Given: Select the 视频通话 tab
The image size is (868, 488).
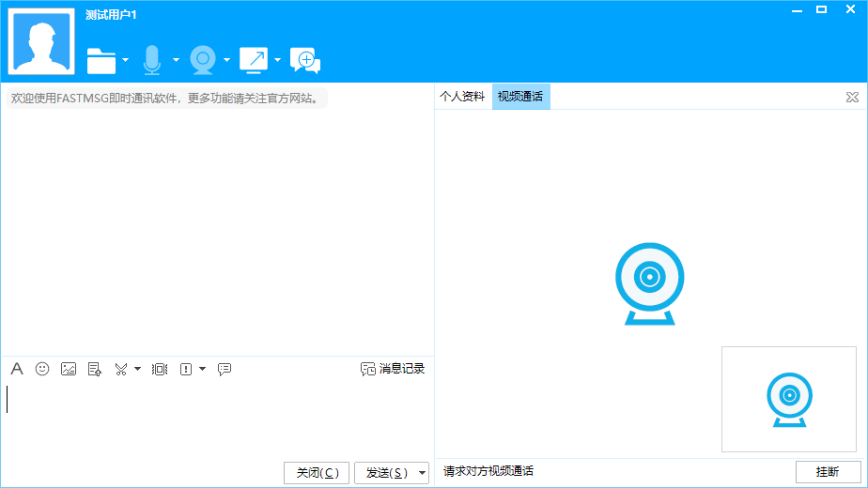Looking at the screenshot, I should click(x=520, y=97).
